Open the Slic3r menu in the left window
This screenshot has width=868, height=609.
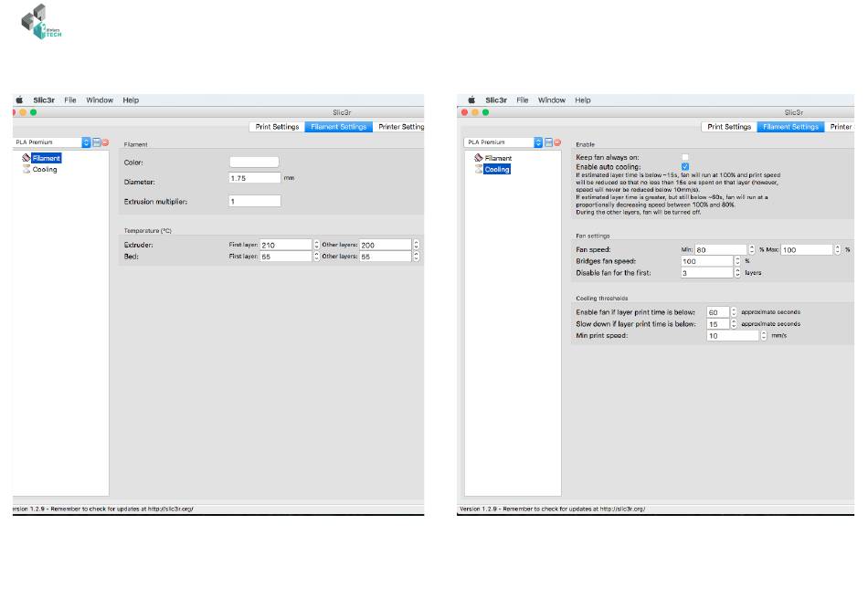point(44,100)
